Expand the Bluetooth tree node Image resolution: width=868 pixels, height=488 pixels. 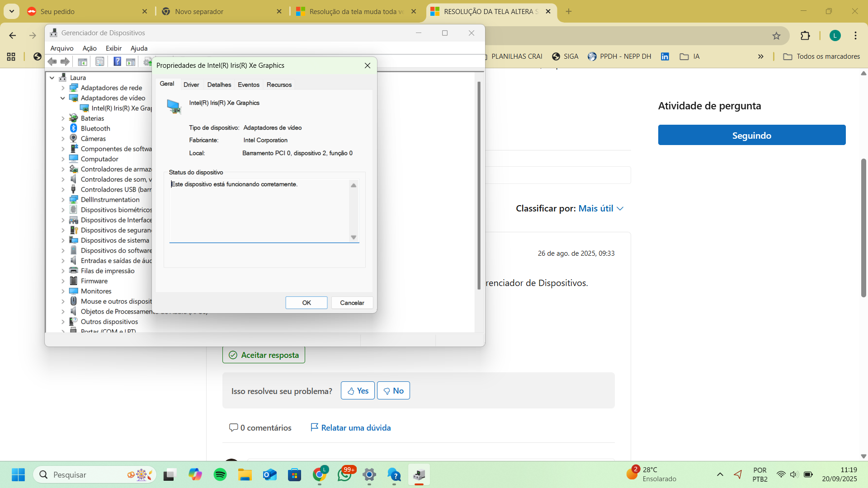(63, 128)
